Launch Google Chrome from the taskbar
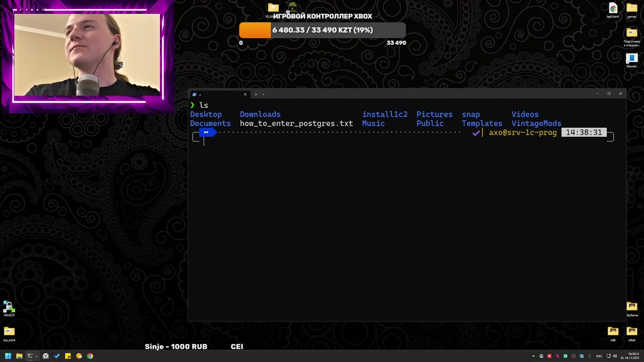Image resolution: width=644 pixels, height=362 pixels. (x=90, y=356)
